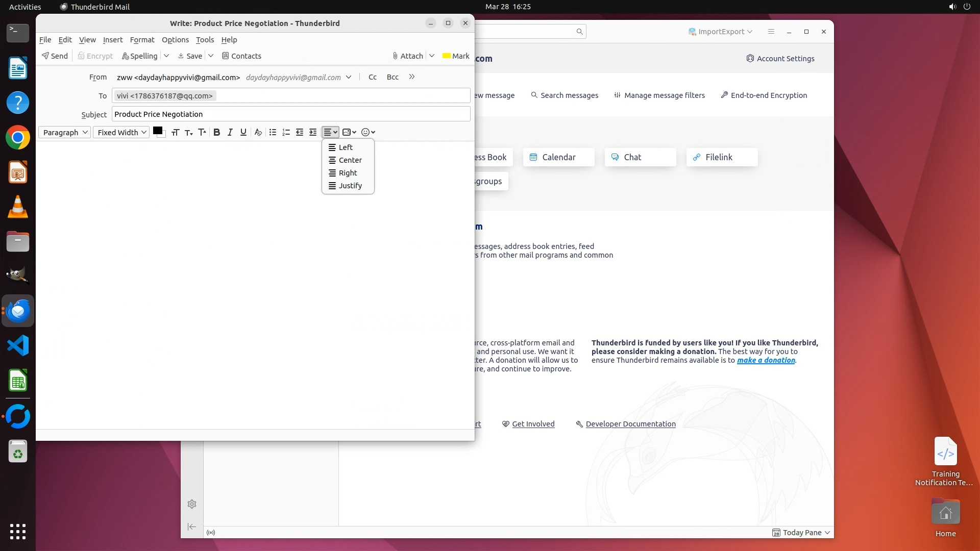This screenshot has height=551, width=980.
Task: Toggle underline text formatting
Action: point(243,132)
